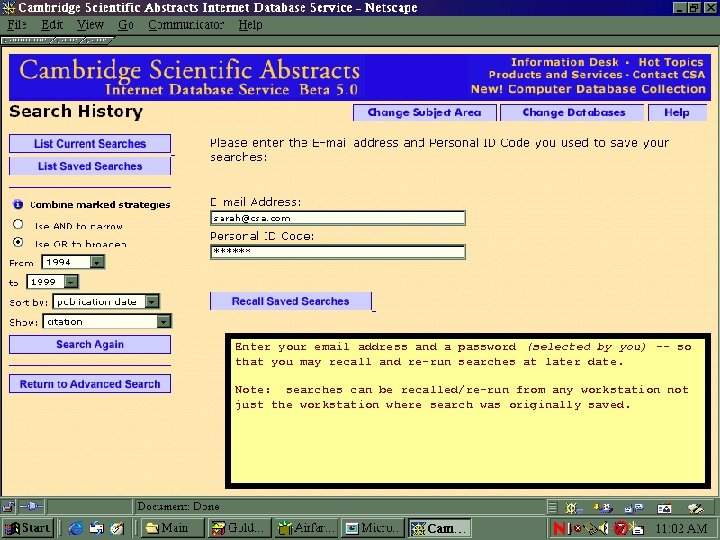Click the Search Again button

pos(90,344)
